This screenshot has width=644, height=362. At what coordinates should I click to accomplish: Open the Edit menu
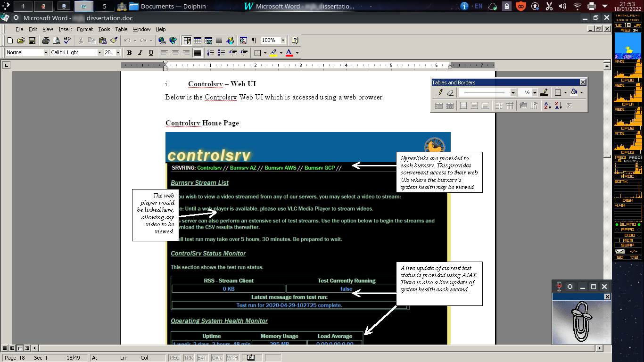click(x=33, y=29)
